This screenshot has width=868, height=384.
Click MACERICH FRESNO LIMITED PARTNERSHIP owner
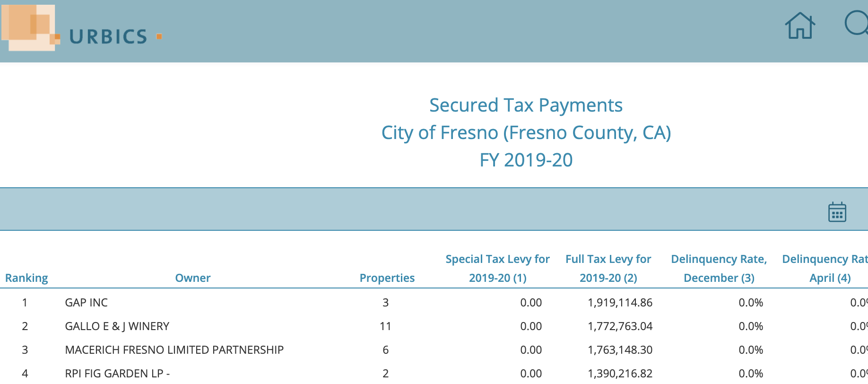(x=174, y=350)
